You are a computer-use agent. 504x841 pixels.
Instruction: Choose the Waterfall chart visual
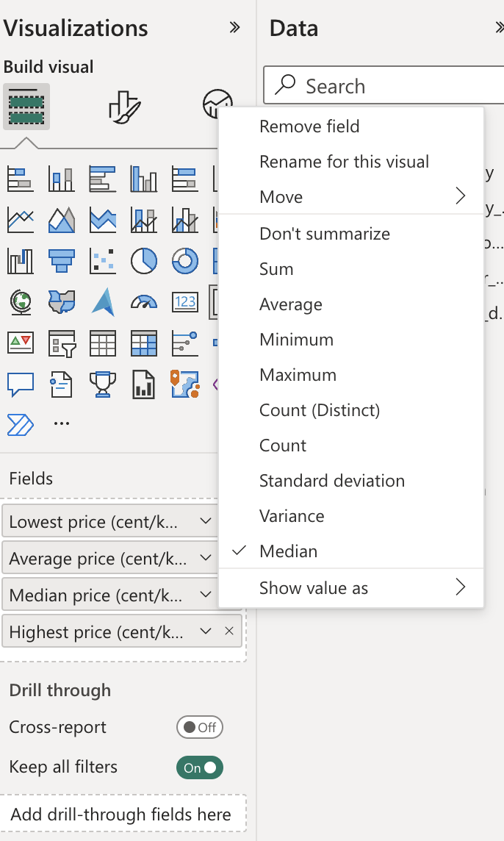coord(21,260)
